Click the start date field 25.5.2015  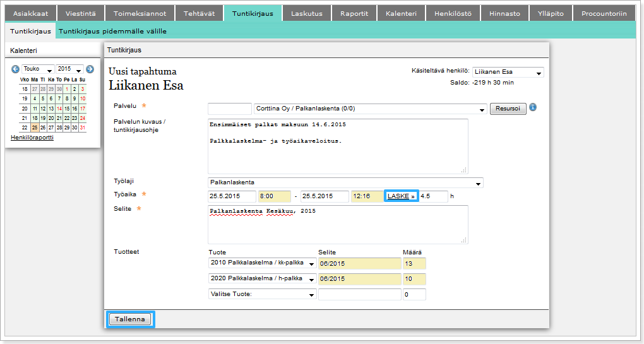[232, 196]
